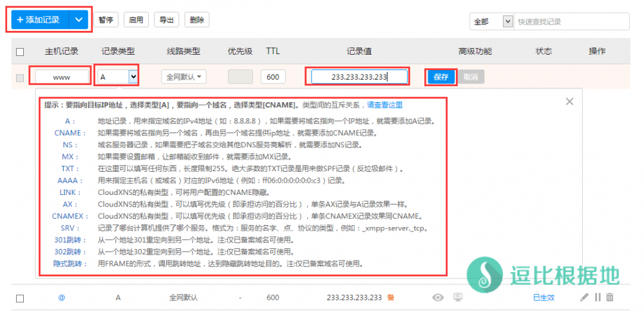Expand the arrow next to 添加记录
Viewport: 644px width, 312px height.
79,20
